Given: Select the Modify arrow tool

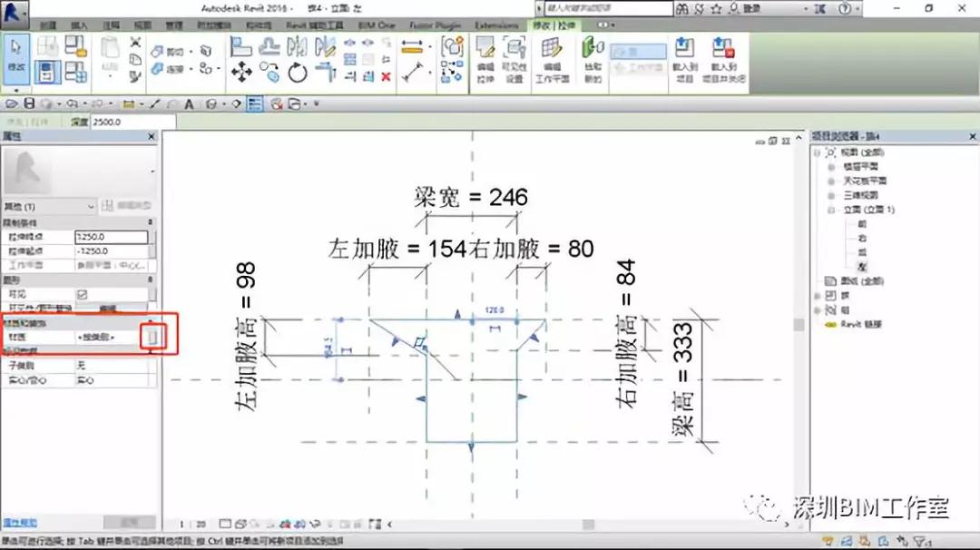Looking at the screenshot, I should 15,57.
